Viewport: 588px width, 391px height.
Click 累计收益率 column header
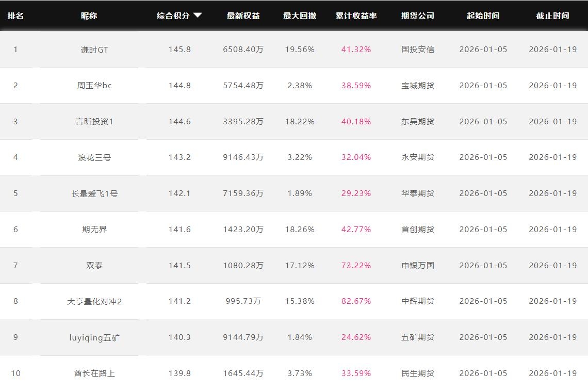pos(356,15)
